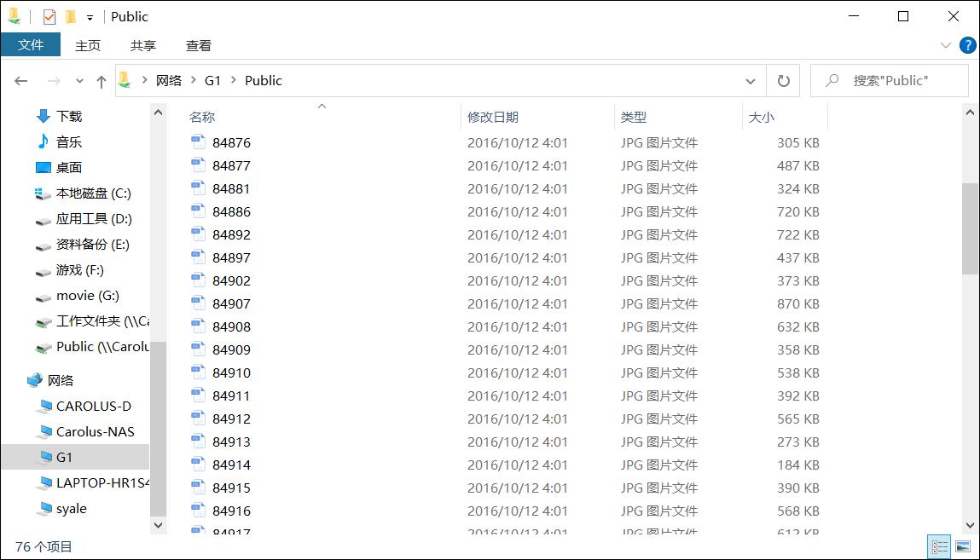Click the file list scroll down arrow
Screen dimensions: 980x560
pos(970,525)
